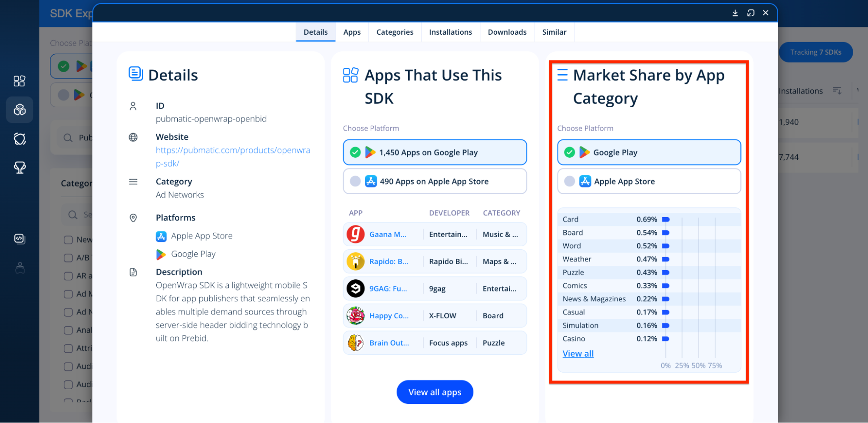Screen dimensions: 868x423
Task: Click the Weather market share bar
Action: click(x=666, y=259)
